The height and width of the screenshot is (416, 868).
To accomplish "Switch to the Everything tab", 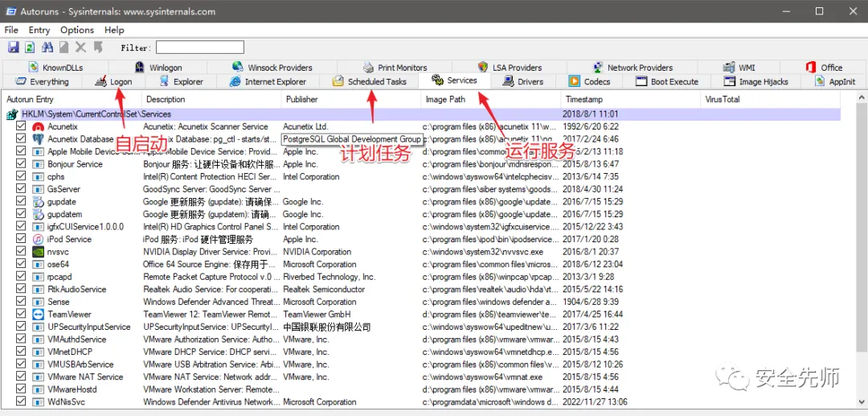I will [42, 82].
